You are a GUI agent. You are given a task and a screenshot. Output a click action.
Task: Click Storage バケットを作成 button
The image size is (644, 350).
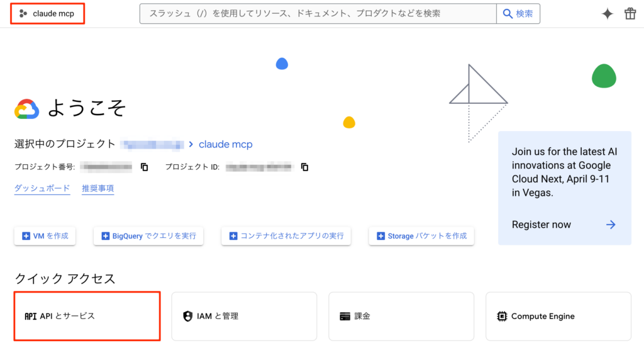tap(421, 236)
